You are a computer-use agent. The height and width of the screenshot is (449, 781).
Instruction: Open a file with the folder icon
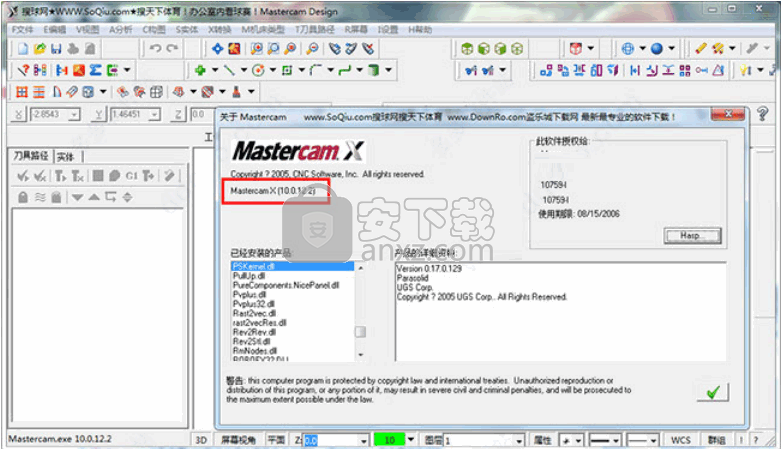pyautogui.click(x=40, y=48)
